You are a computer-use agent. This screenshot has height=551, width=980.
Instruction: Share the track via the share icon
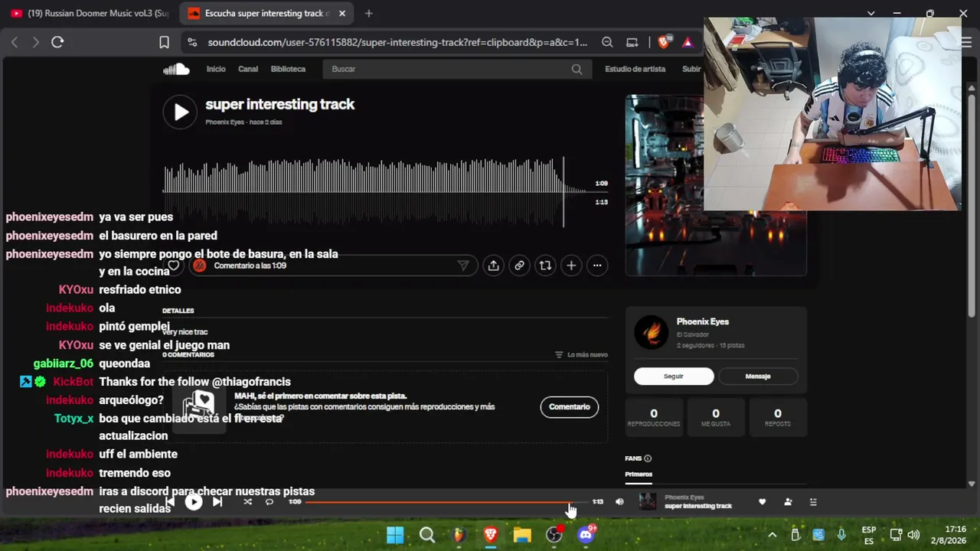[493, 266]
